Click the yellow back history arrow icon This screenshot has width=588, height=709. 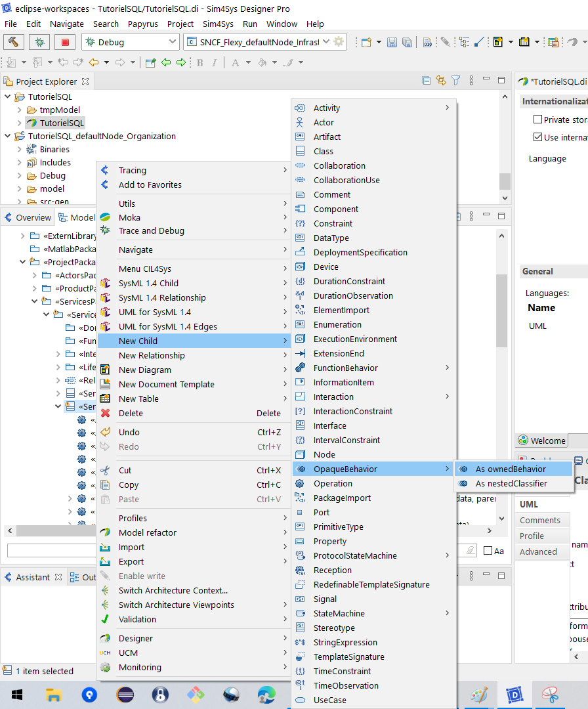tap(94, 62)
